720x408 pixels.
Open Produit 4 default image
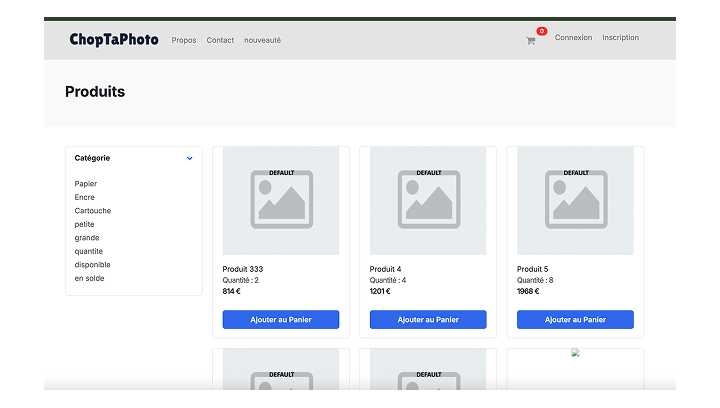click(428, 201)
